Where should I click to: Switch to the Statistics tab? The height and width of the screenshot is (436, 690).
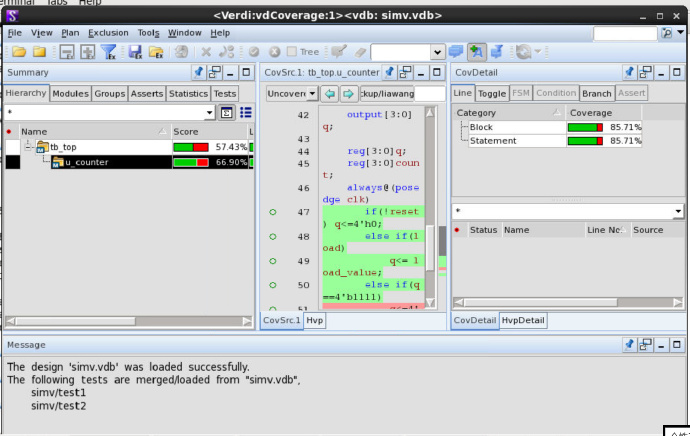click(188, 94)
